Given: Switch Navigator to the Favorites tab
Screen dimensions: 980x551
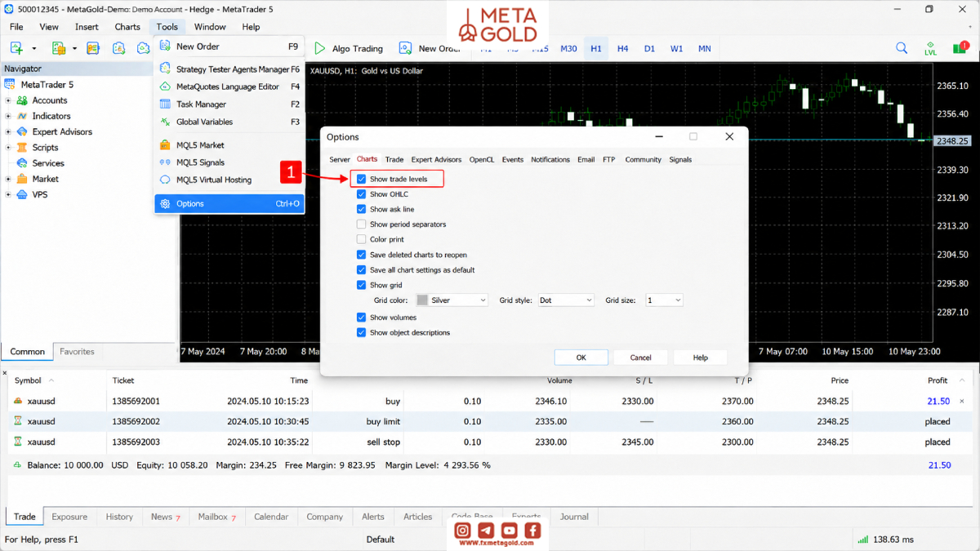Looking at the screenshot, I should tap(77, 352).
